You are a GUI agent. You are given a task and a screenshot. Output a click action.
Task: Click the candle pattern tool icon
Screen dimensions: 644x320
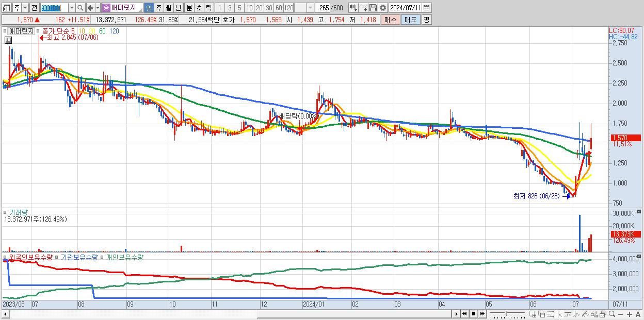tap(577, 314)
